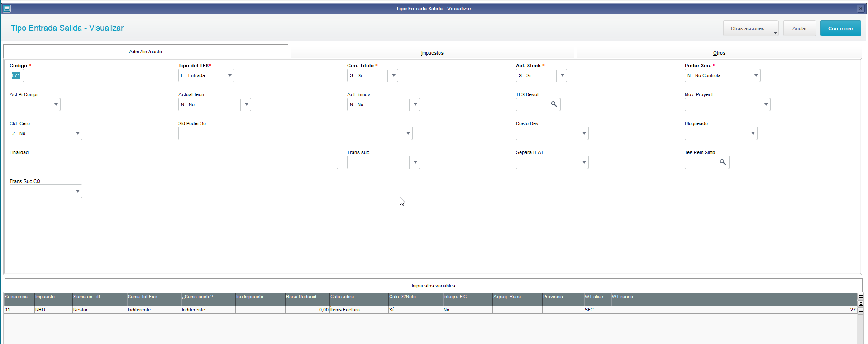
Task: Open the Separa.IT.AT dropdown
Action: (x=584, y=162)
